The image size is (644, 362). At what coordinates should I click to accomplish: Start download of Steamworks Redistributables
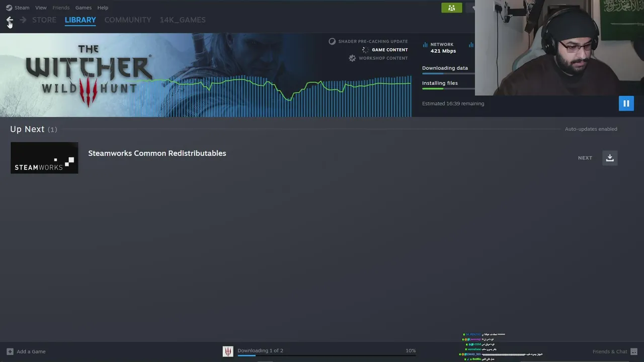(x=609, y=158)
